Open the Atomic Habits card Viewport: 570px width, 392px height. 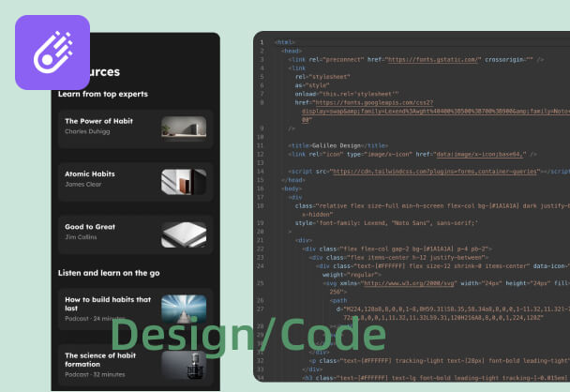tap(135, 181)
